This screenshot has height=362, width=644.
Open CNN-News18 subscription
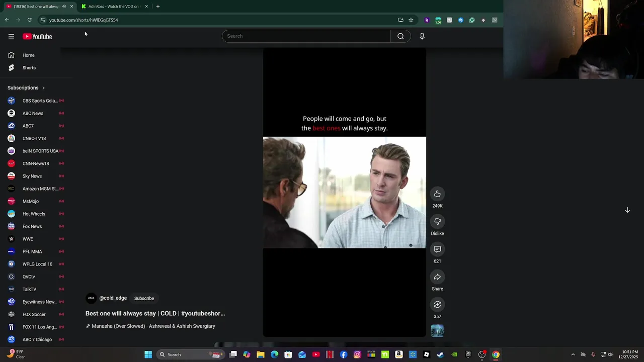point(35,163)
